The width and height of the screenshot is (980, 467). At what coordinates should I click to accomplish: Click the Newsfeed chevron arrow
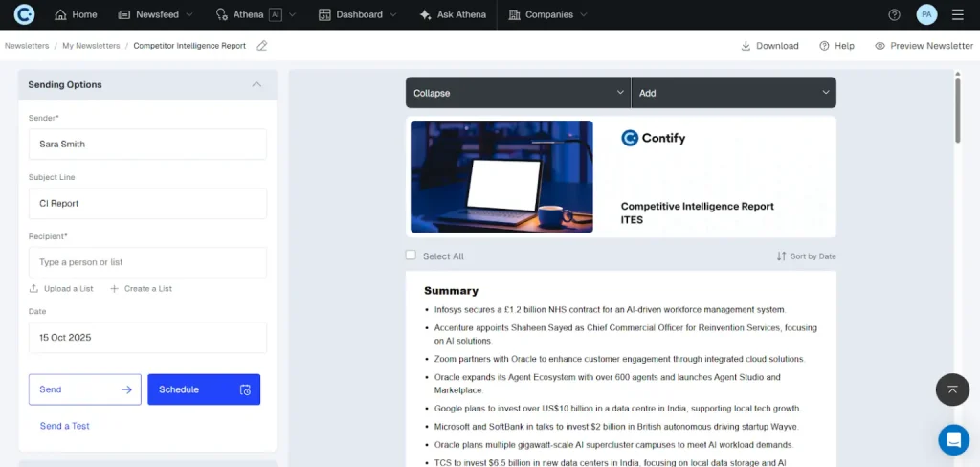point(189,14)
